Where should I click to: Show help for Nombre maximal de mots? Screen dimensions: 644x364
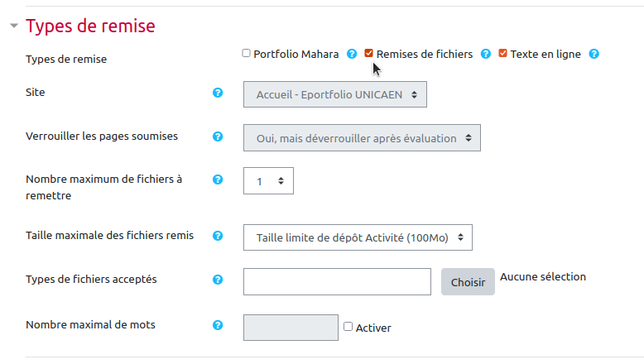pos(218,325)
